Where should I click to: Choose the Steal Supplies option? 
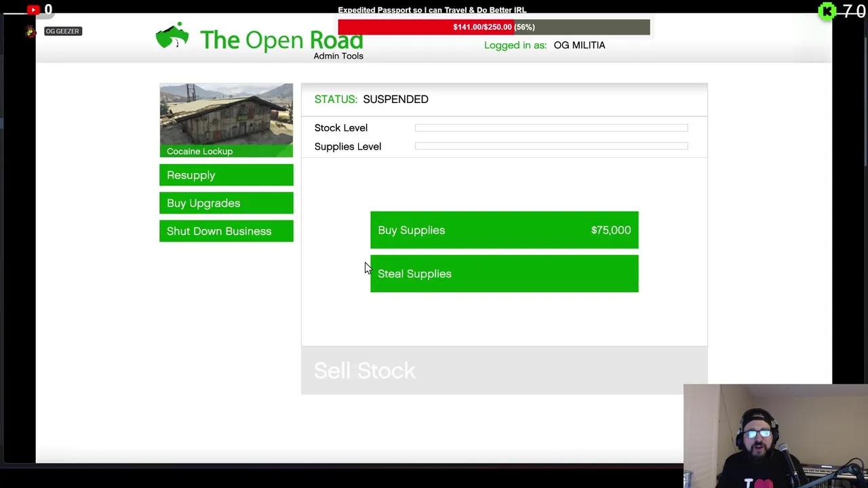[504, 274]
